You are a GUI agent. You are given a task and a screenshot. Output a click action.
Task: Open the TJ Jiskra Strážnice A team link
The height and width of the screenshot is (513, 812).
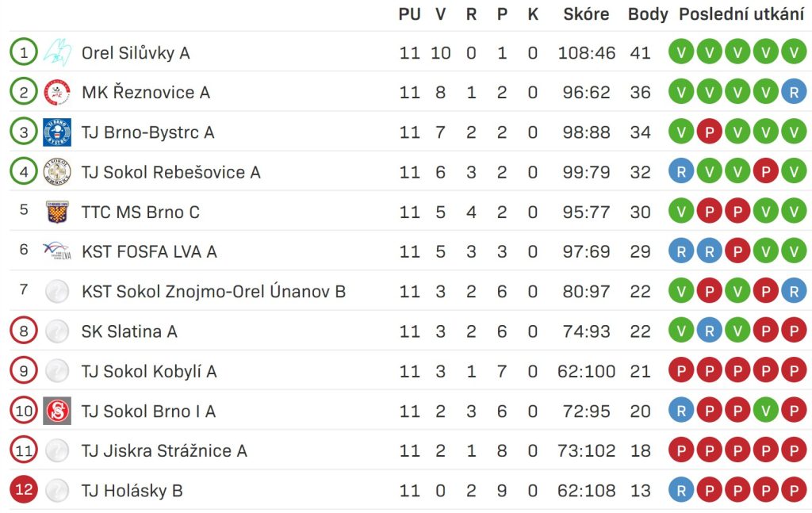pyautogui.click(x=164, y=451)
